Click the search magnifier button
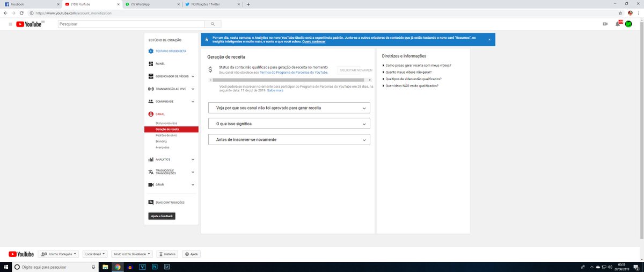Image resolution: width=644 pixels, height=272 pixels. pyautogui.click(x=213, y=24)
